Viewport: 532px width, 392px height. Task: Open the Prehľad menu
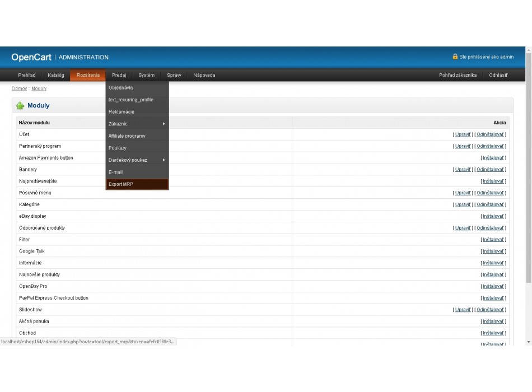(27, 75)
